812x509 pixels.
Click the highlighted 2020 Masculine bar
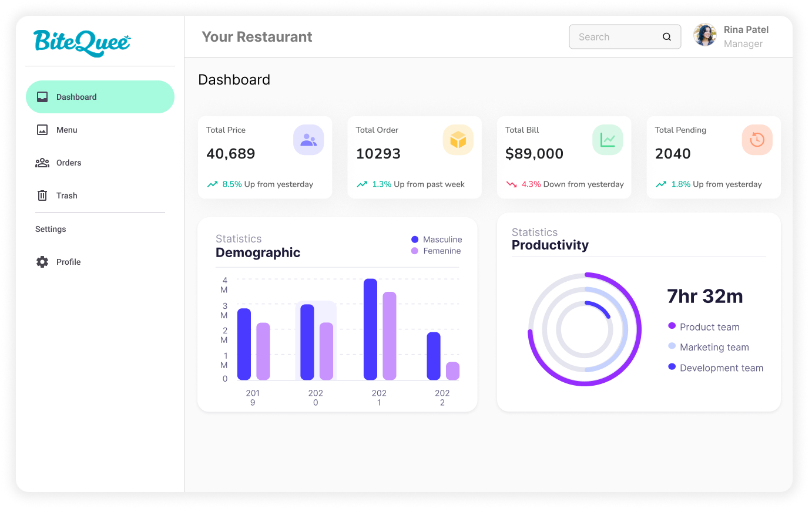(x=307, y=342)
